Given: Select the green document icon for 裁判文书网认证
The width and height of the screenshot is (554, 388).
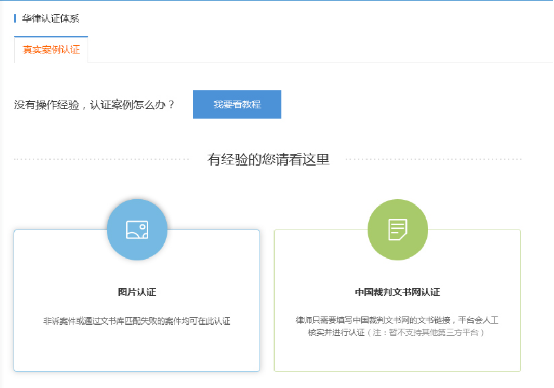Looking at the screenshot, I should click(x=398, y=230).
